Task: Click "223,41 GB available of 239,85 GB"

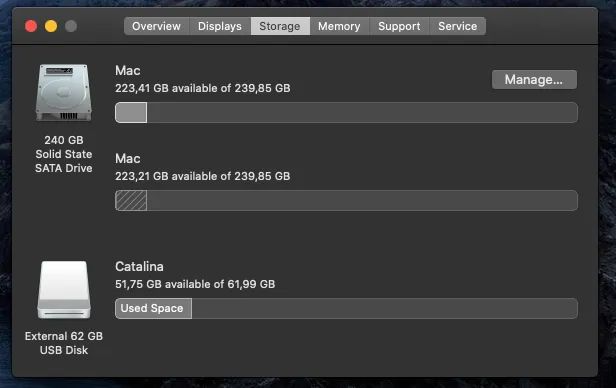Action: 203,88
